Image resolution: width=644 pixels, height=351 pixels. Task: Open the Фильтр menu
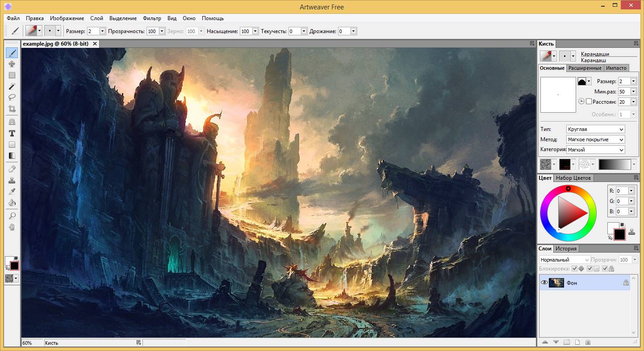click(x=152, y=18)
